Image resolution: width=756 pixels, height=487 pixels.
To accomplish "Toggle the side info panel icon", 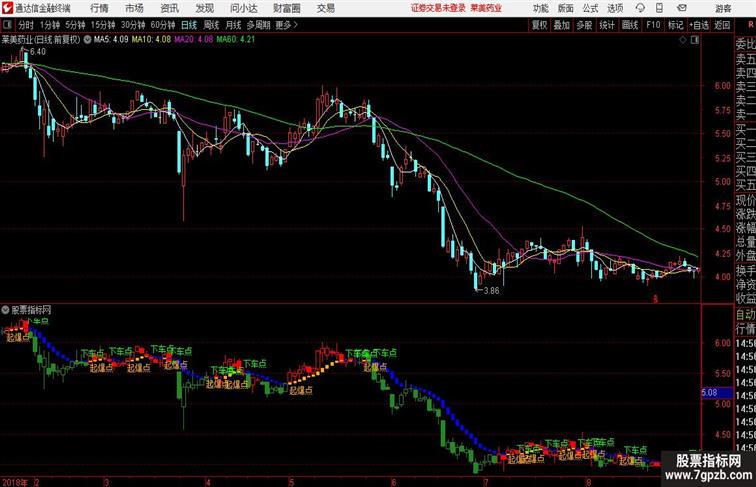I will click(695, 40).
